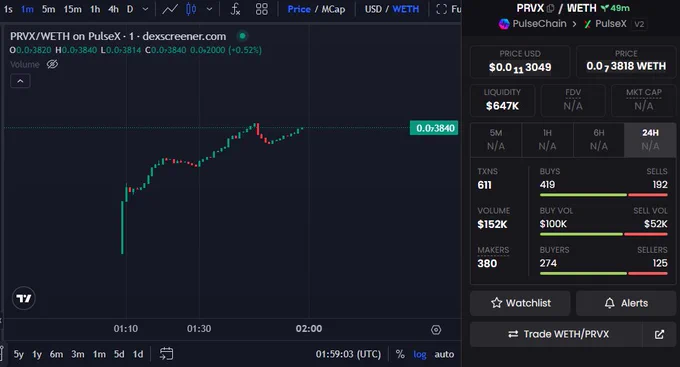The image size is (680, 367).
Task: Open the chart layout grid icon
Action: coord(262,9)
